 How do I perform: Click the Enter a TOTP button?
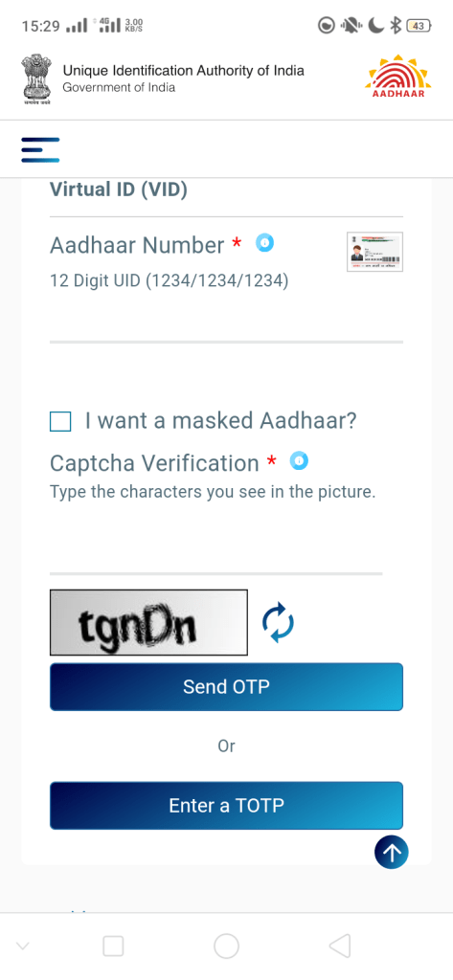(226, 806)
